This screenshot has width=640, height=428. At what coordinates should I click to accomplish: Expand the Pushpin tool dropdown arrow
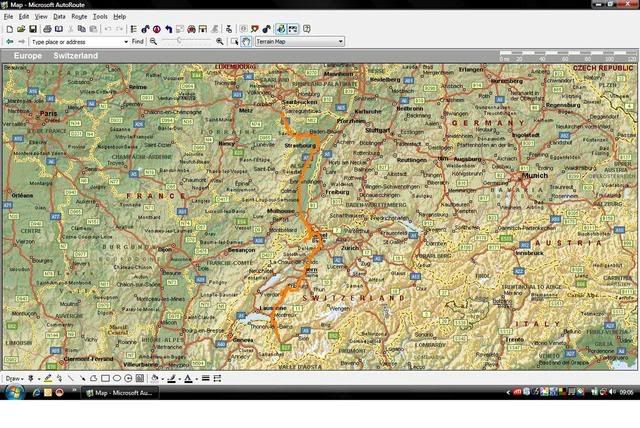(39, 379)
